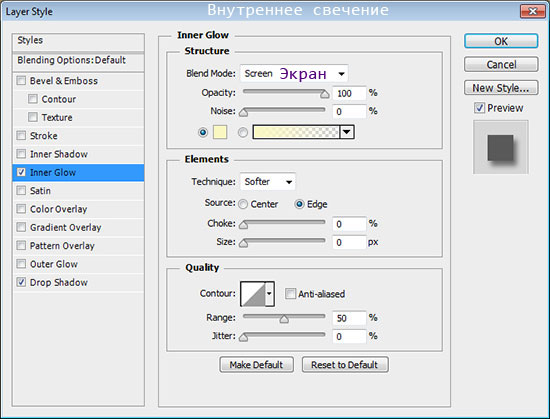Enable the Anti-aliased checkbox
This screenshot has height=419, width=550.
[x=290, y=293]
